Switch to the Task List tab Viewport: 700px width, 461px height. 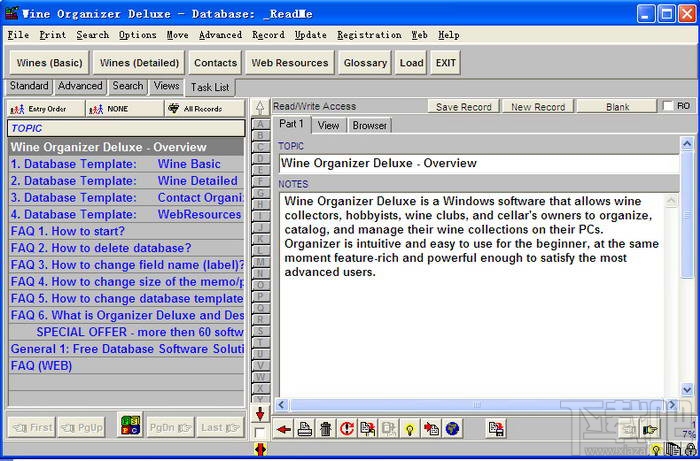tap(210, 87)
